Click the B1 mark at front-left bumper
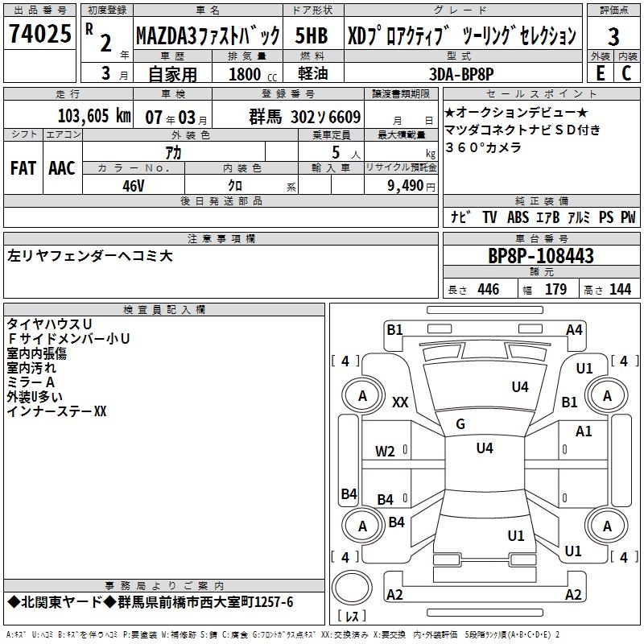Viewport: 644px width, 644px height. 394,330
